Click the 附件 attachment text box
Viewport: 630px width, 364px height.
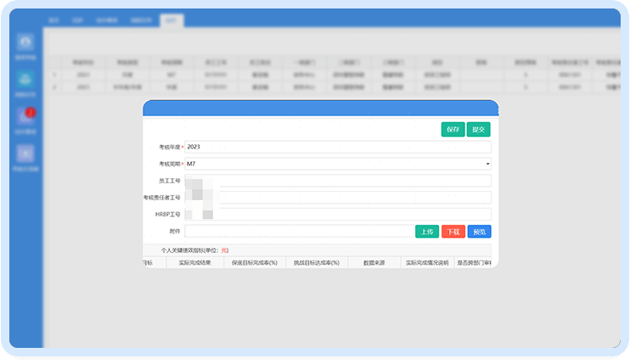[x=299, y=232]
